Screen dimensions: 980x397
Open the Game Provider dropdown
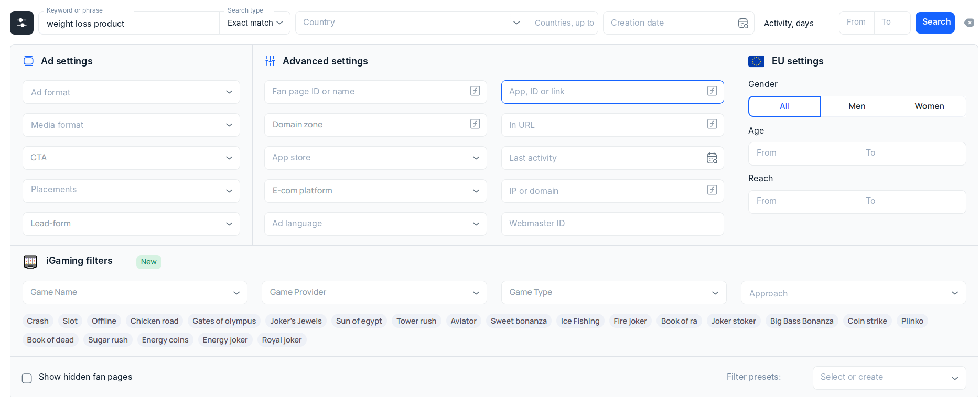point(374,292)
